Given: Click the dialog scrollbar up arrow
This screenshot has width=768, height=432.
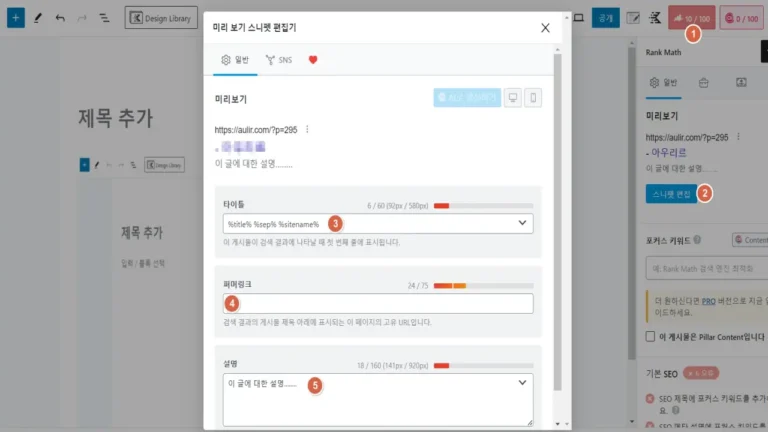Looking at the screenshot, I should click(557, 50).
